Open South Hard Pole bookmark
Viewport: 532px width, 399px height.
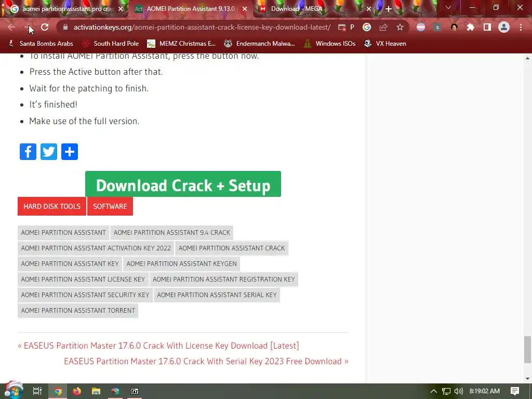(x=111, y=44)
